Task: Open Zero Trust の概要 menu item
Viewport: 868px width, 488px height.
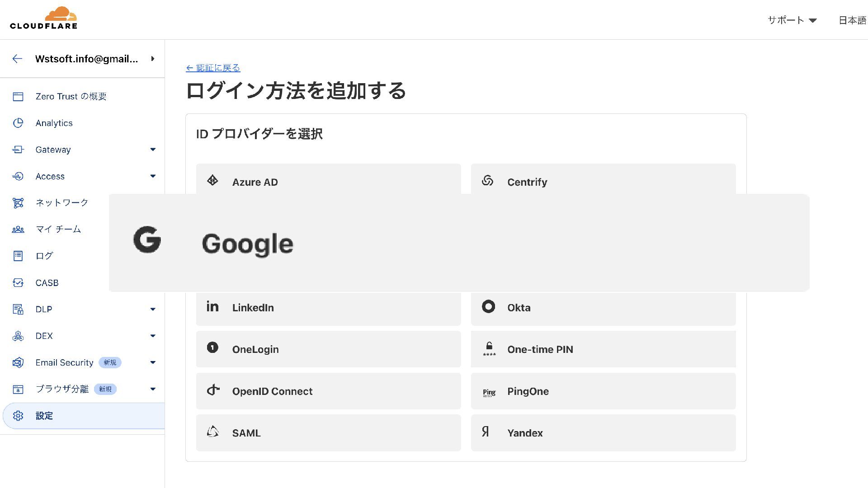Action: (71, 96)
